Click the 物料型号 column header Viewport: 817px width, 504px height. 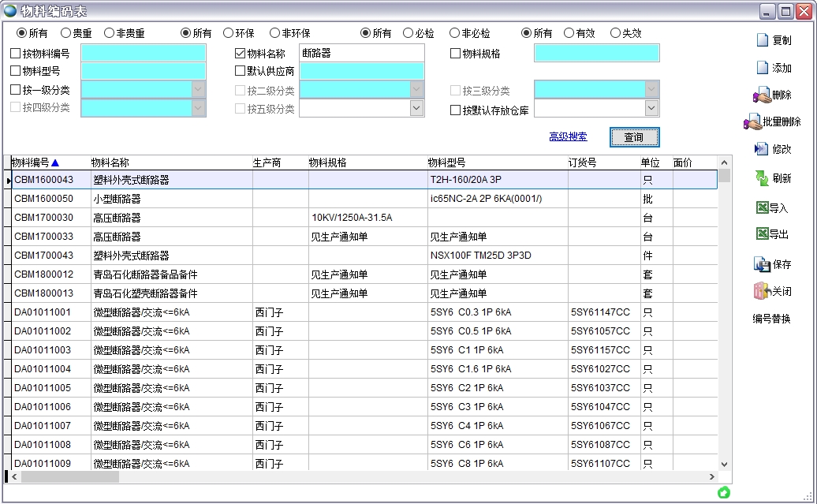point(446,163)
